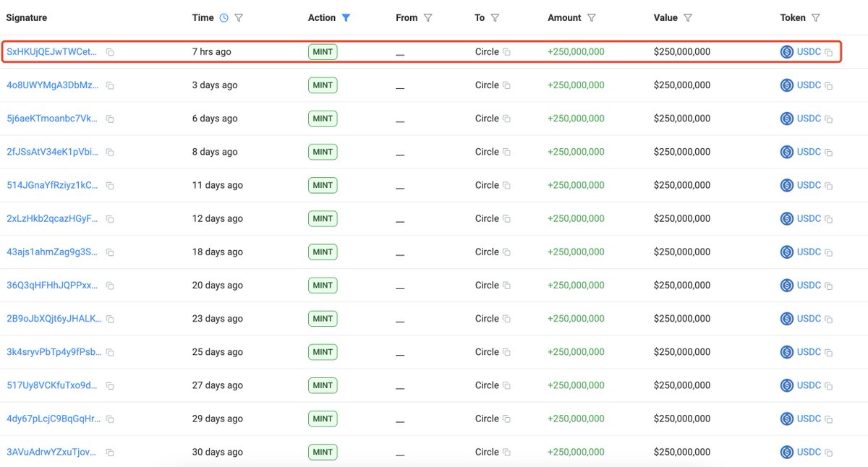The image size is (868, 467).
Task: Copy signature 4o8UWYMgA3DbMz using its copy icon
Action: point(109,85)
